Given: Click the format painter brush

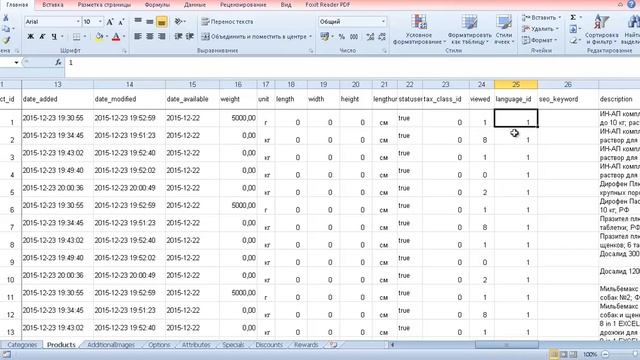Looking at the screenshot, I should pos(6,40).
